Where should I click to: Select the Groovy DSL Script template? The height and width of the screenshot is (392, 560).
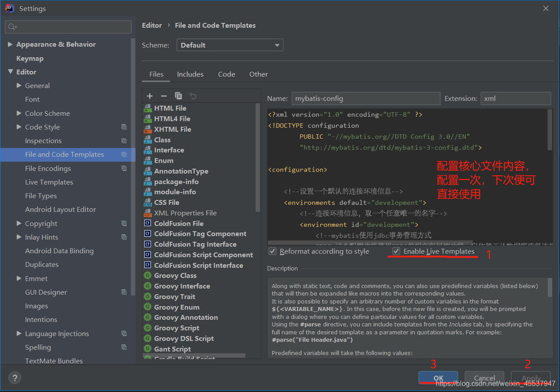click(x=184, y=339)
